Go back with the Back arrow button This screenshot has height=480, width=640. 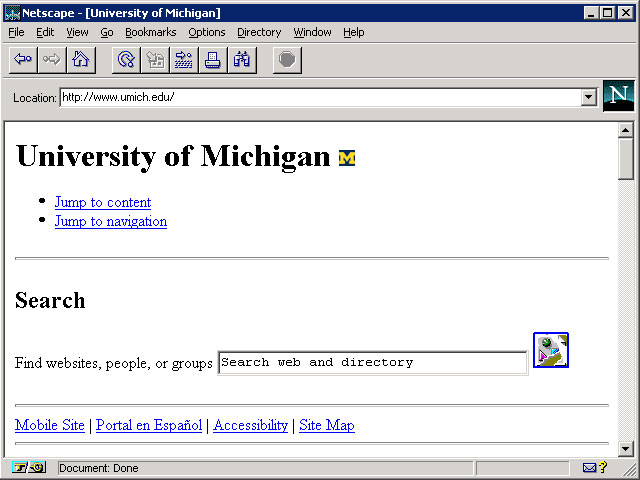[x=23, y=60]
